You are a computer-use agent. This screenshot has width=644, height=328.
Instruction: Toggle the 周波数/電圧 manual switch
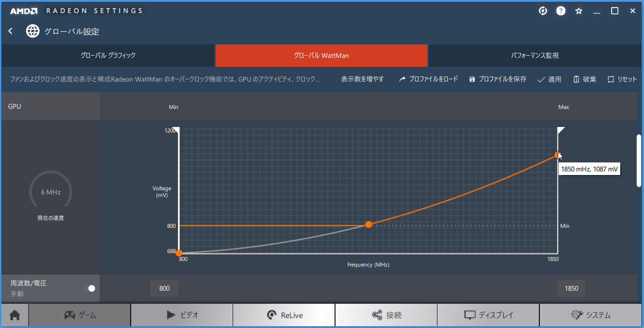[x=90, y=289]
